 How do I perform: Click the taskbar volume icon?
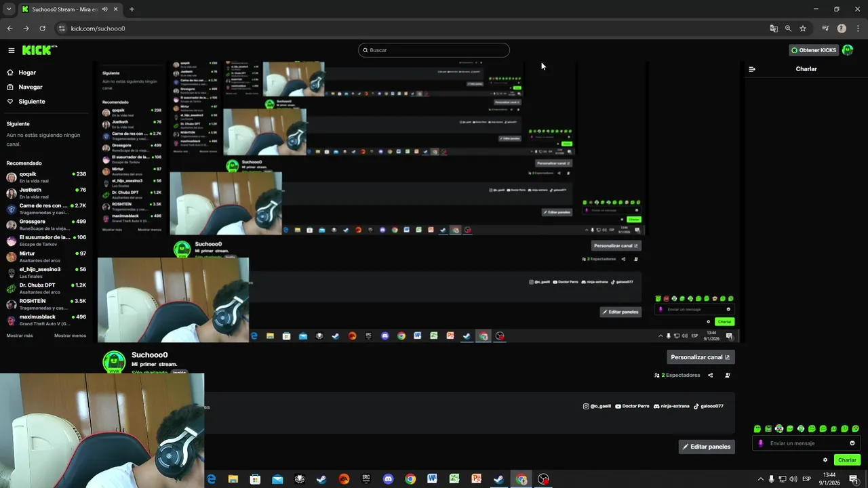coord(793,479)
